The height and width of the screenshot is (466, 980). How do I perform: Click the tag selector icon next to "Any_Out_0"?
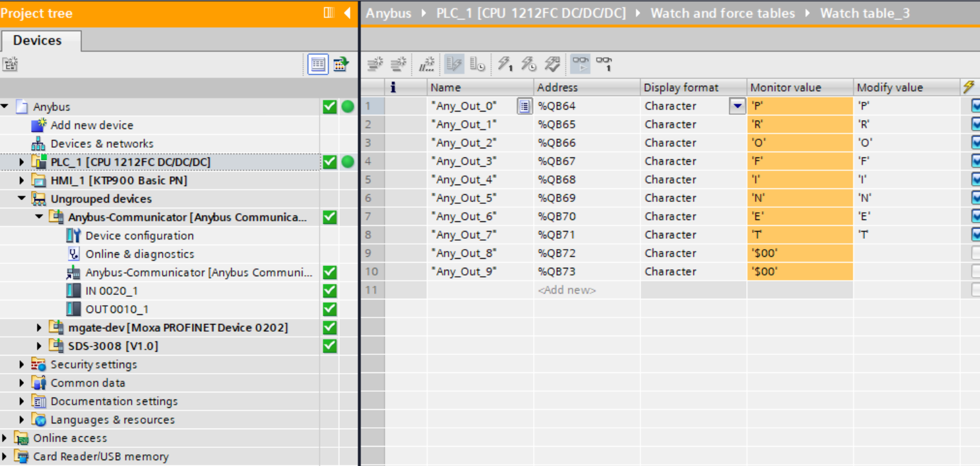(524, 106)
